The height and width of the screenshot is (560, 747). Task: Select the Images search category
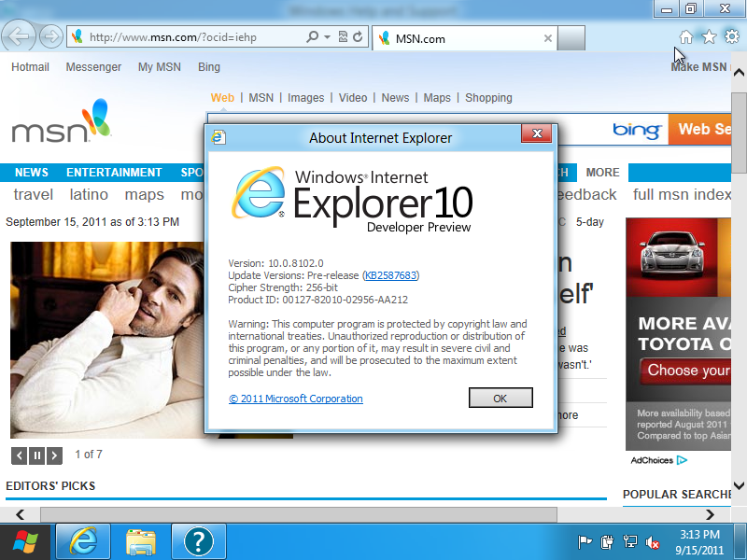pyautogui.click(x=305, y=98)
